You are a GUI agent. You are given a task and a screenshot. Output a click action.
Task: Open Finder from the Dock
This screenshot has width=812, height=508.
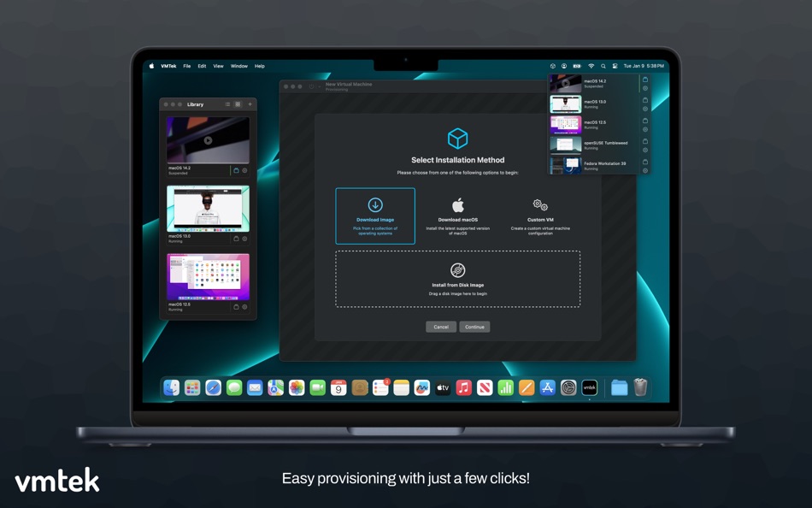pos(172,387)
